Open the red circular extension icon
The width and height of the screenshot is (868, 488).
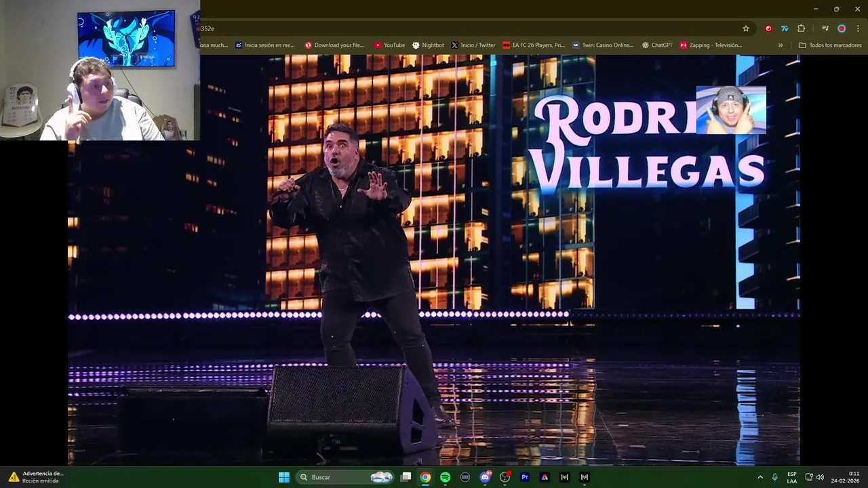pos(768,28)
